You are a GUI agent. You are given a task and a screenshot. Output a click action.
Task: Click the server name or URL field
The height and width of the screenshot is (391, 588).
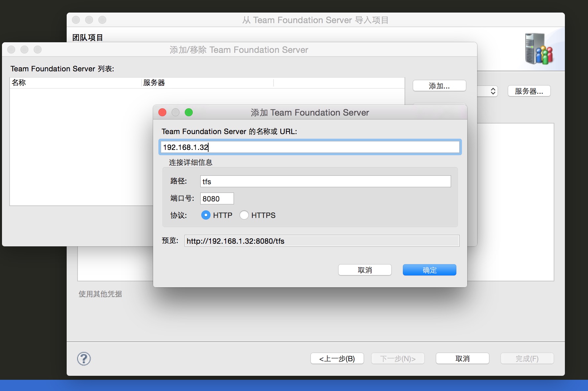(x=310, y=147)
